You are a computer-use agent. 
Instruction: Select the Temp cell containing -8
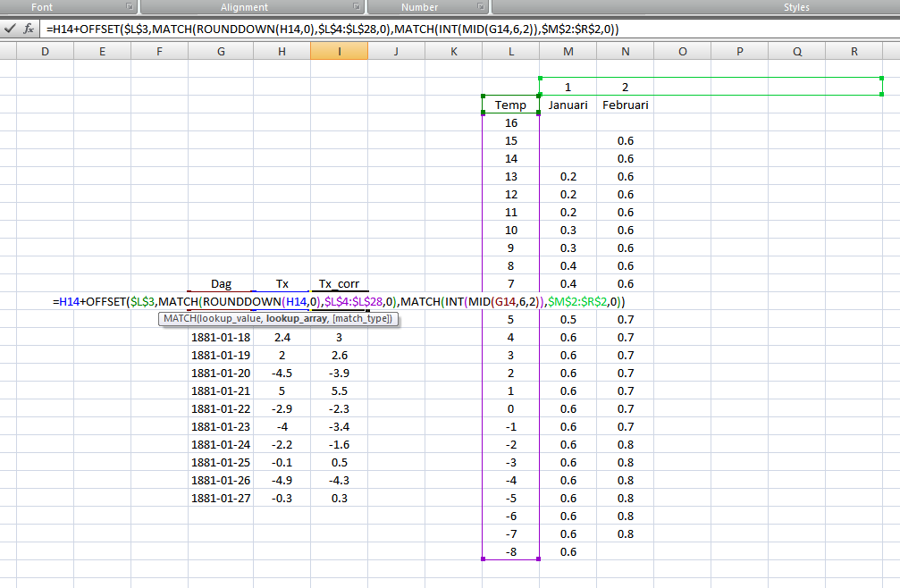[x=510, y=552]
